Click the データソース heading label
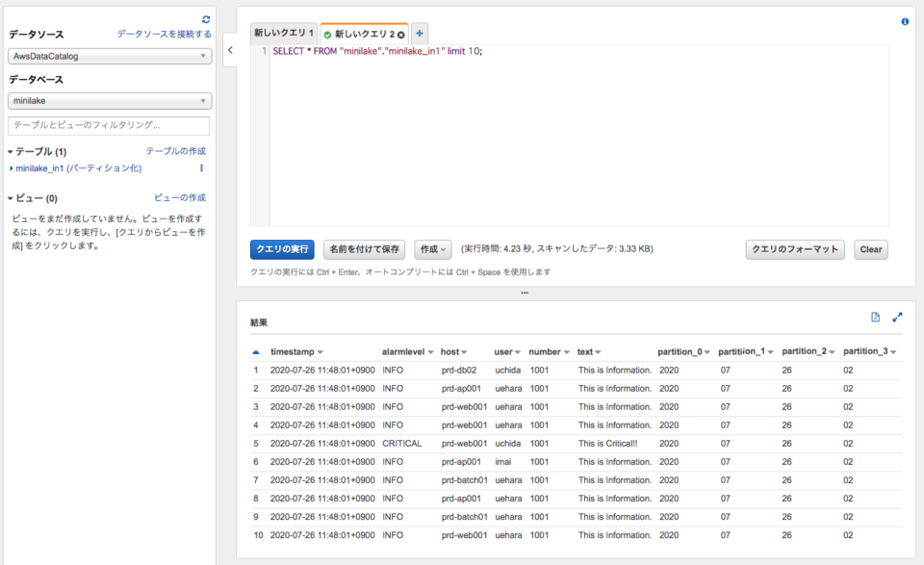 (36, 35)
